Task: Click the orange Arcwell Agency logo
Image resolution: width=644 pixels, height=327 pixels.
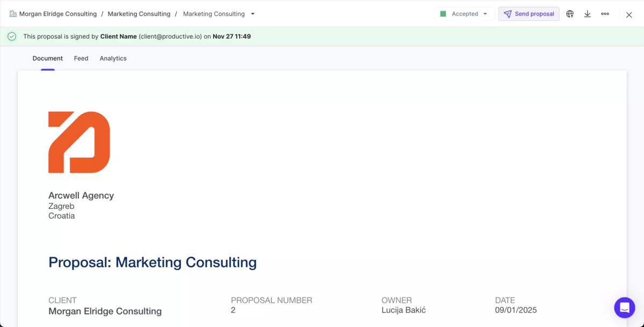Action: coord(79,142)
